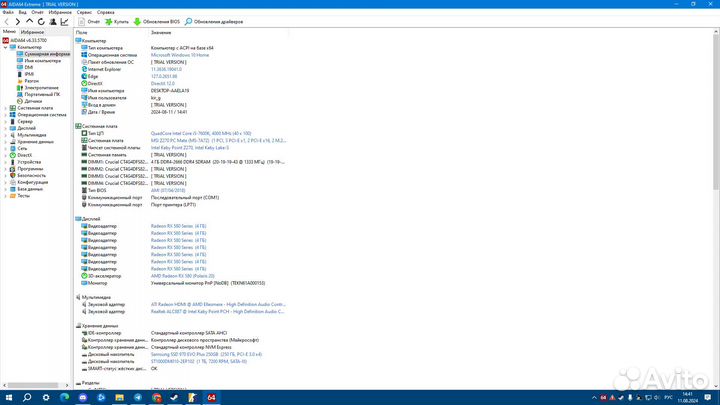Open the Отчёт menu in the menu bar
Viewport: 720px width, 405px height.
[x=38, y=12]
